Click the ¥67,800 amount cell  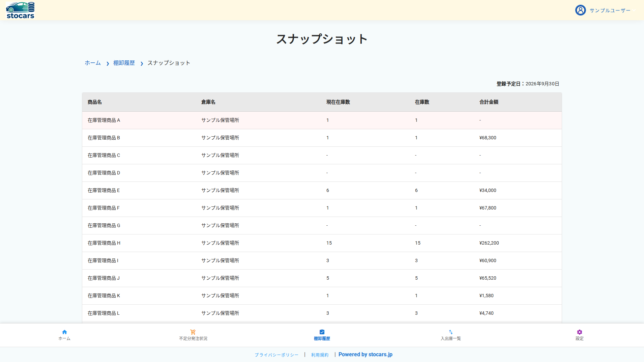pyautogui.click(x=488, y=208)
